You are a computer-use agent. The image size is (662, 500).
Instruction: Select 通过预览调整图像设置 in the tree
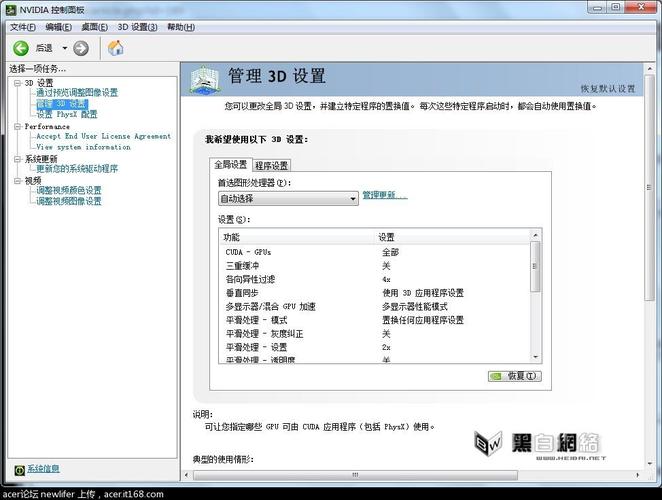[77, 93]
